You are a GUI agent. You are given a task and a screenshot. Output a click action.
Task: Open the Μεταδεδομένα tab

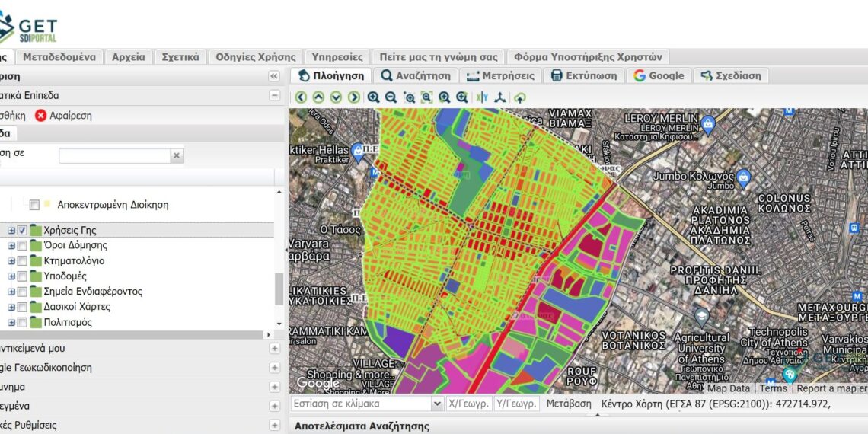point(59,57)
